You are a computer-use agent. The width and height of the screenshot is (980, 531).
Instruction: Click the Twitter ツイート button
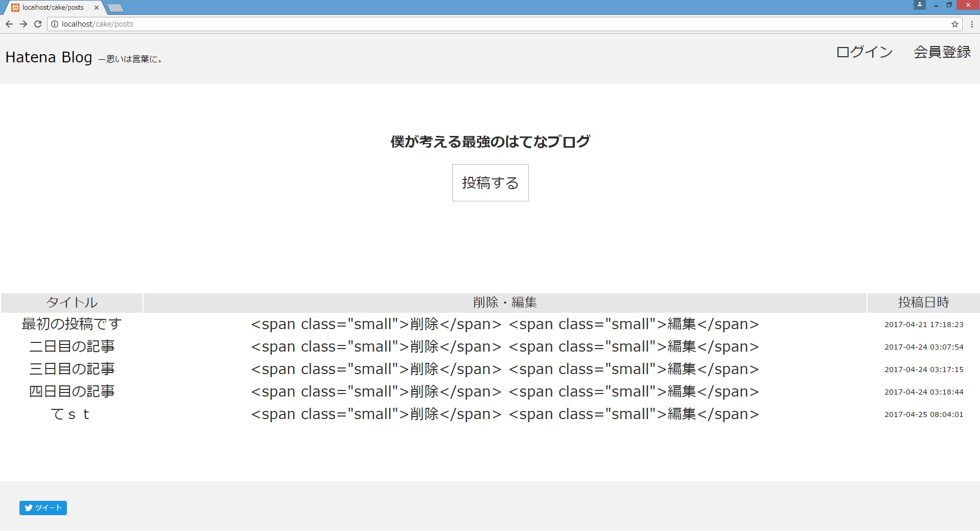(x=43, y=507)
